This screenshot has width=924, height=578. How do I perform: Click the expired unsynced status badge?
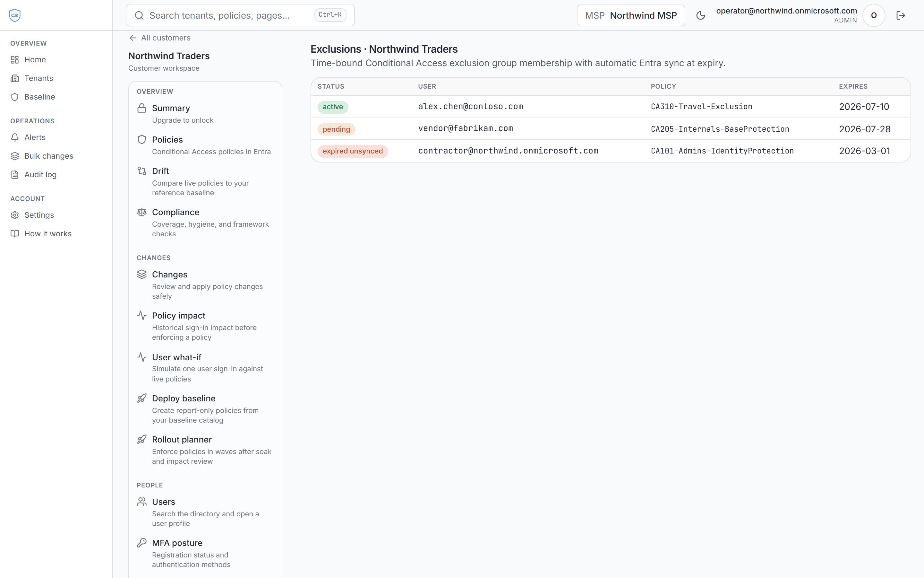[x=352, y=151]
